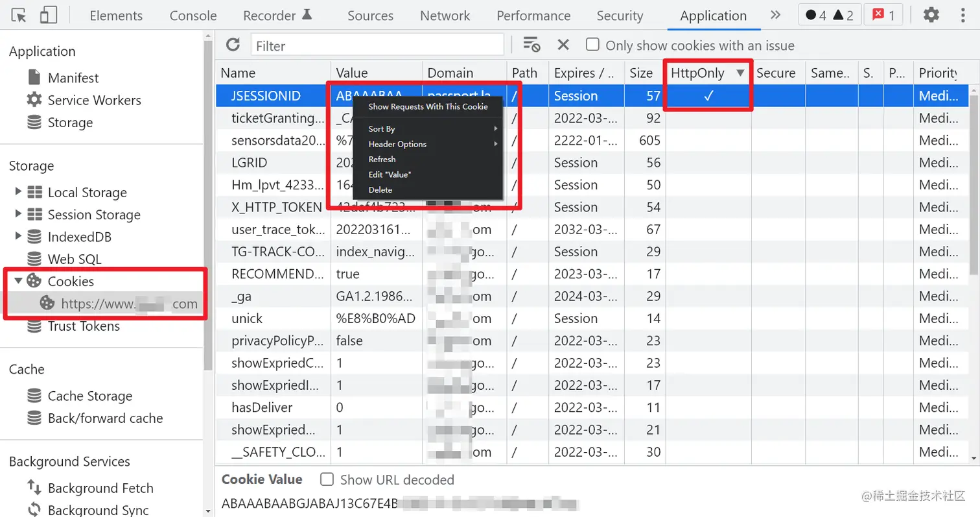Select the LGRID cookie row
The image size is (980, 517).
tap(592, 162)
